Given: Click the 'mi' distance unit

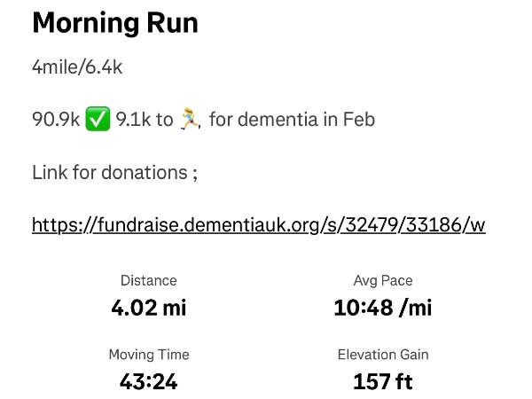Looking at the screenshot, I should 176,309.
